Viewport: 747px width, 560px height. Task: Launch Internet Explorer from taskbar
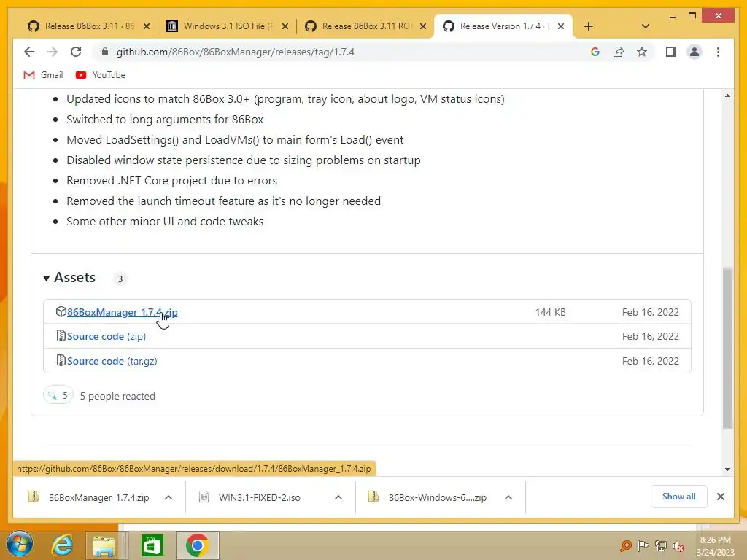(x=63, y=545)
